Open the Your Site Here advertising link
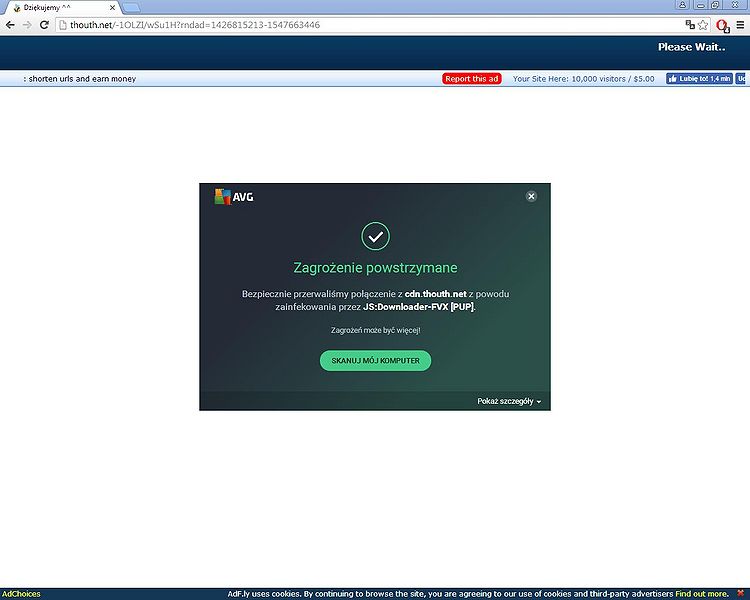750x600 pixels. coord(583,79)
